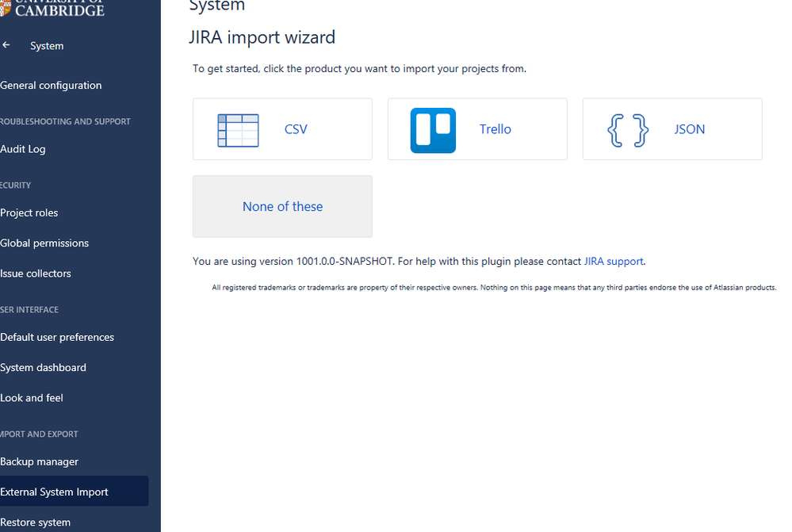792x532 pixels.
Task: Choose the JSON import option
Action: [x=672, y=128]
